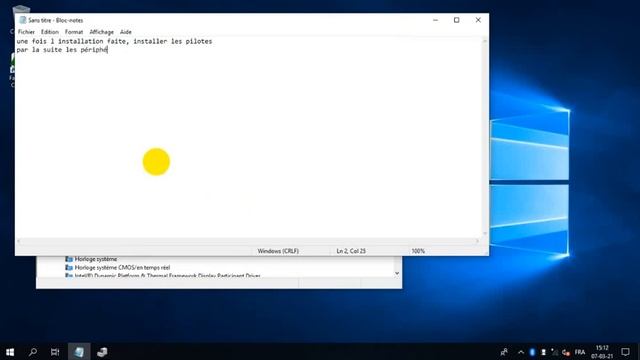Click Bloc-notes horizontal scrollbar right arrow
The width and height of the screenshot is (640, 360).
[x=477, y=241]
